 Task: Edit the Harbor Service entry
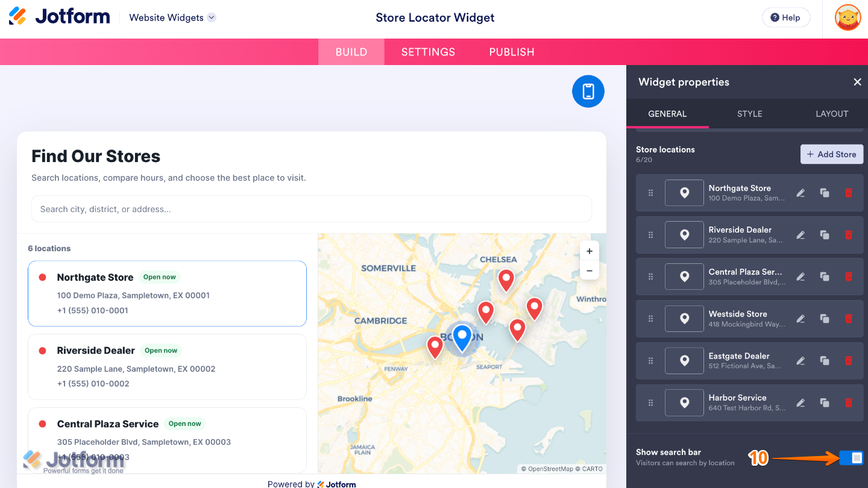pyautogui.click(x=800, y=402)
